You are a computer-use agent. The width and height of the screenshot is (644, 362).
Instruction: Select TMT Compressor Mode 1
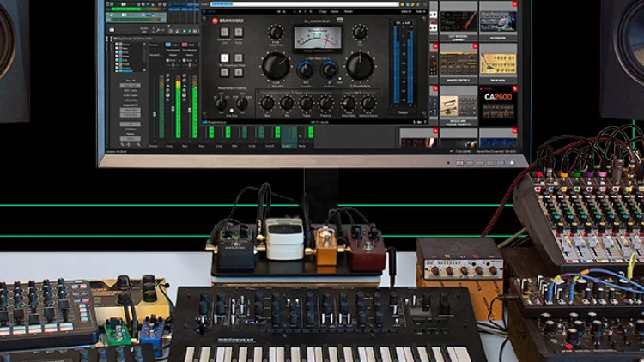click(224, 57)
